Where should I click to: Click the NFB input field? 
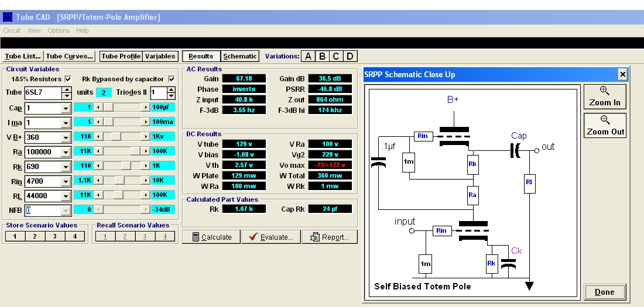[43, 211]
